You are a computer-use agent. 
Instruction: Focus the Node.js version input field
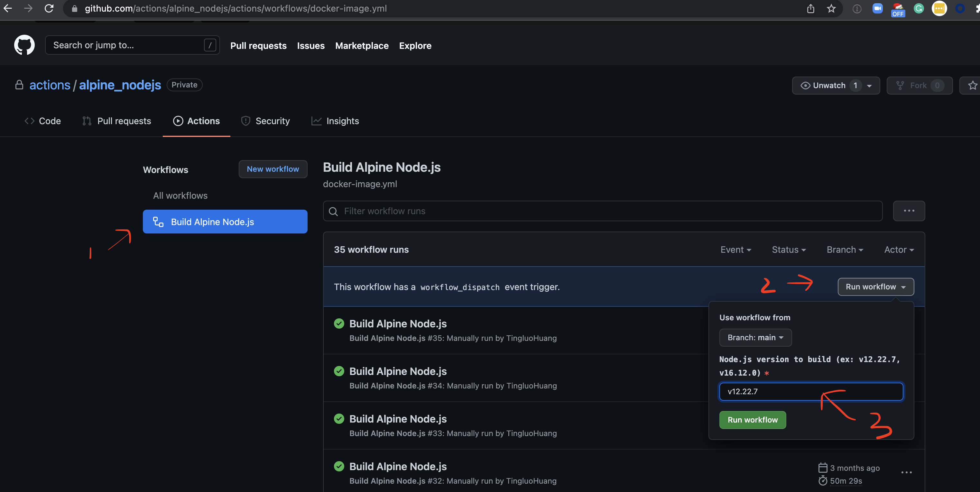coord(810,391)
